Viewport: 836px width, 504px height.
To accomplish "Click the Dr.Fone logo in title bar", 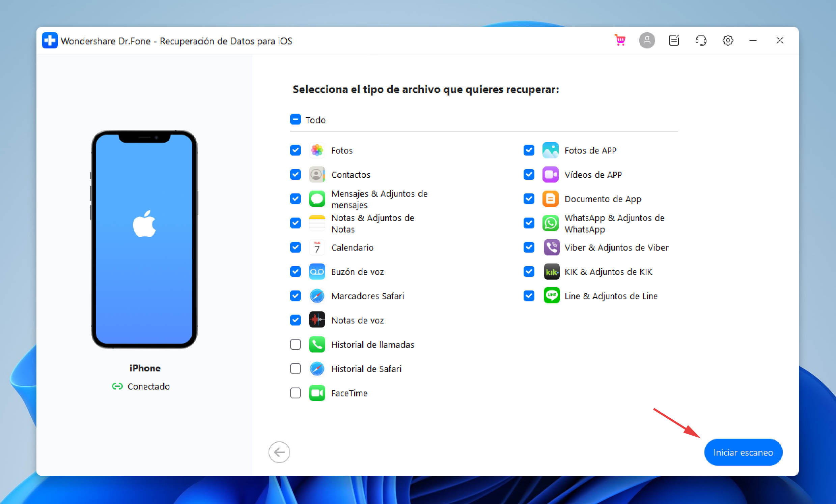I will tap(50, 41).
